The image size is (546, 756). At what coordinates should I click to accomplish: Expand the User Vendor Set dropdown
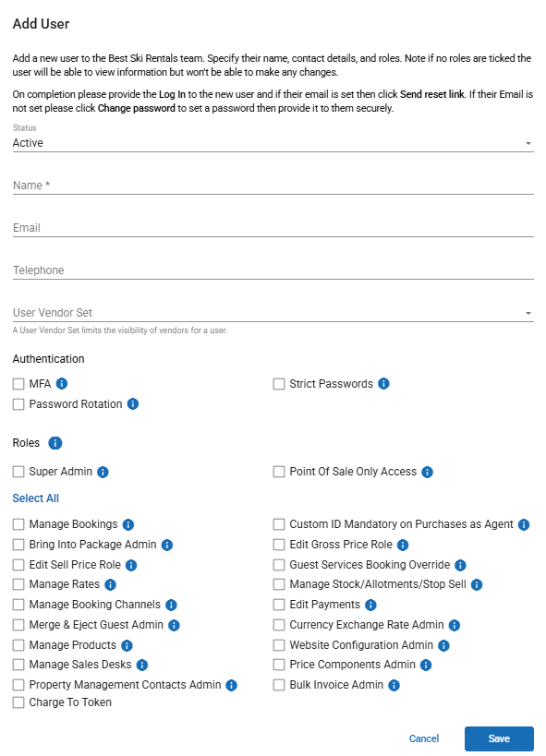click(x=273, y=312)
